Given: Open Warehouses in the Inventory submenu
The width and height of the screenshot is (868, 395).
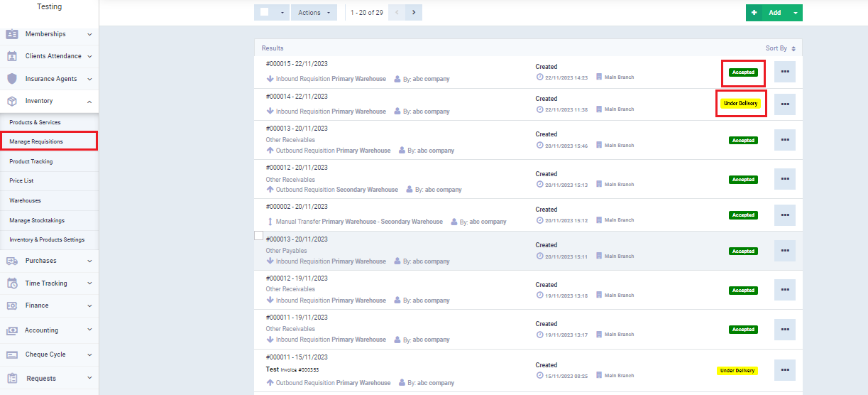Looking at the screenshot, I should point(25,200).
